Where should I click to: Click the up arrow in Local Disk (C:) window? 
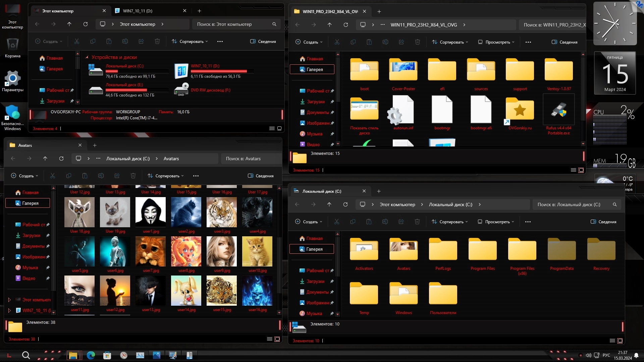[x=329, y=204]
